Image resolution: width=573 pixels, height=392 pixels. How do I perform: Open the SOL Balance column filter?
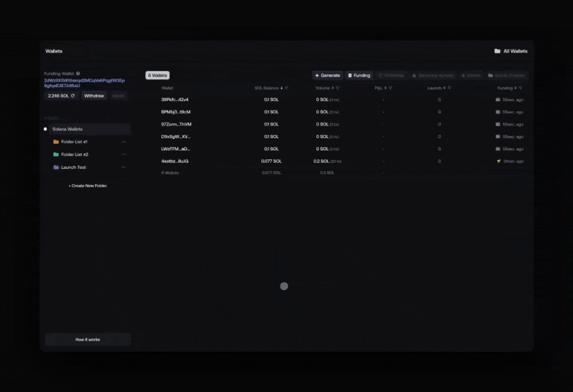pos(286,88)
